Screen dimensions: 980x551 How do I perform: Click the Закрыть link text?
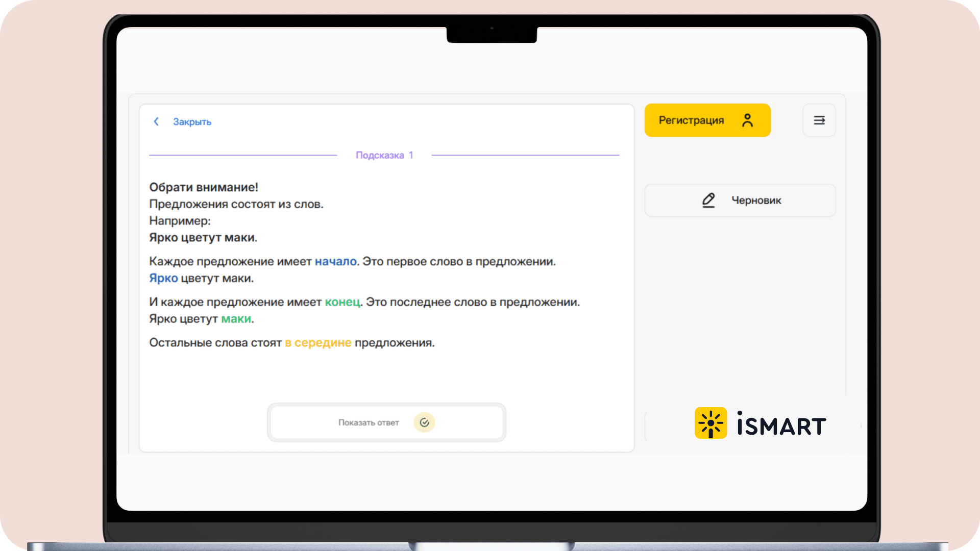192,122
